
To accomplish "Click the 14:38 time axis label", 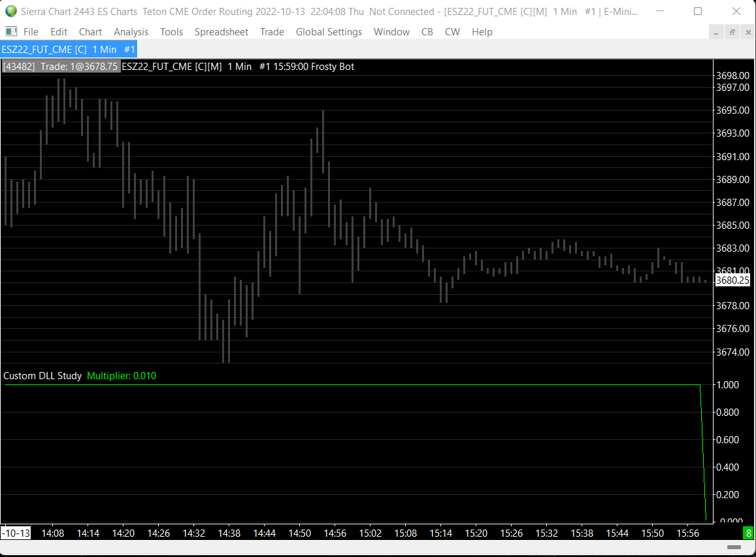I will coord(229,533).
